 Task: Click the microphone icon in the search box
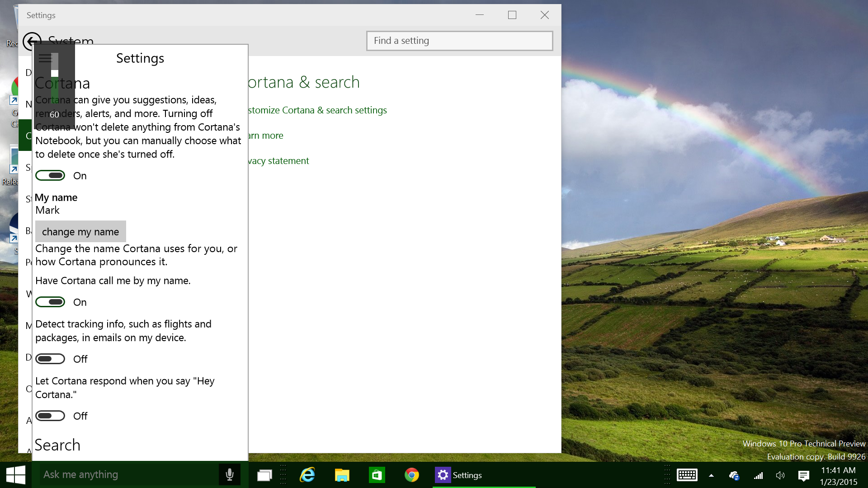point(230,474)
